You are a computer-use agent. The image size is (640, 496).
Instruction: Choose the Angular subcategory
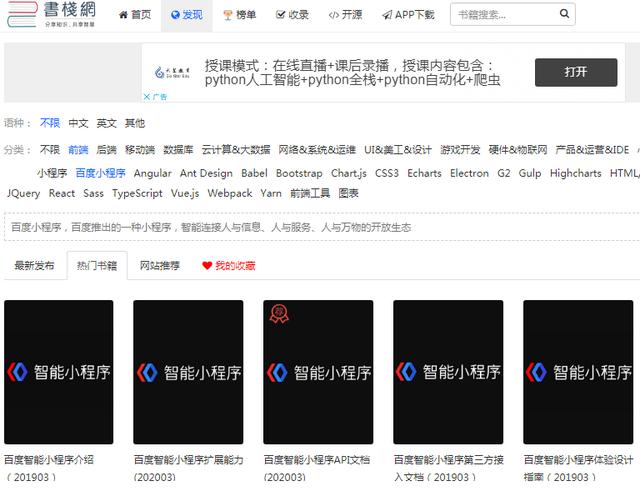[153, 173]
